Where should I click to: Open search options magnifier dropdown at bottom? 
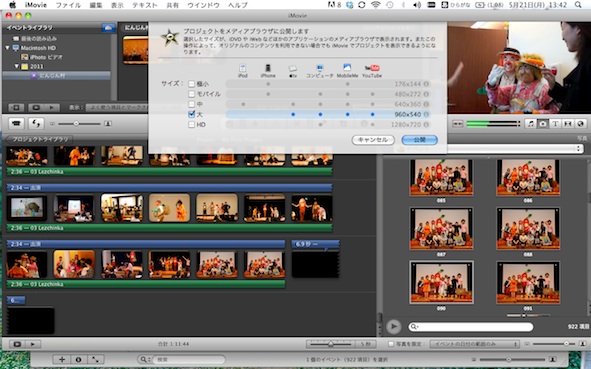click(x=144, y=360)
